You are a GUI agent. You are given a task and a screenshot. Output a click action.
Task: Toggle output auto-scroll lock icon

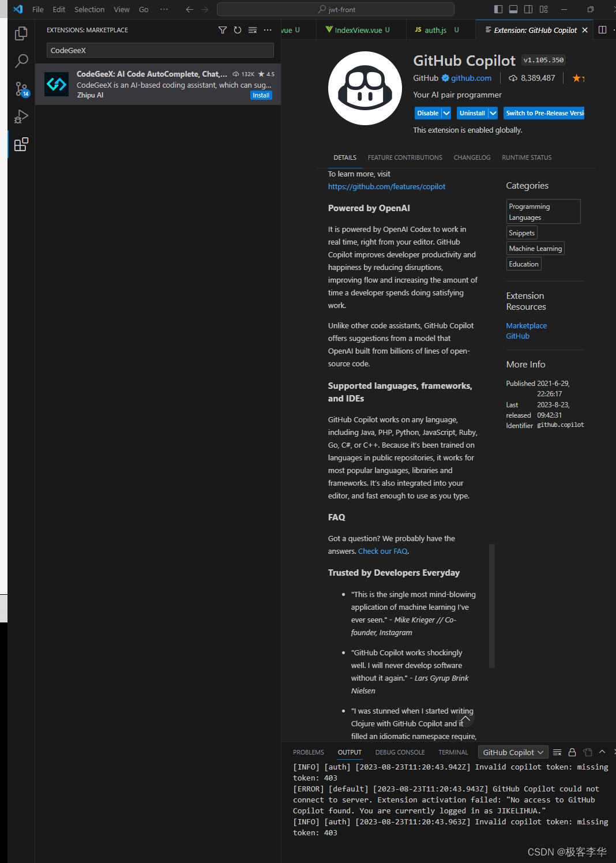click(572, 752)
